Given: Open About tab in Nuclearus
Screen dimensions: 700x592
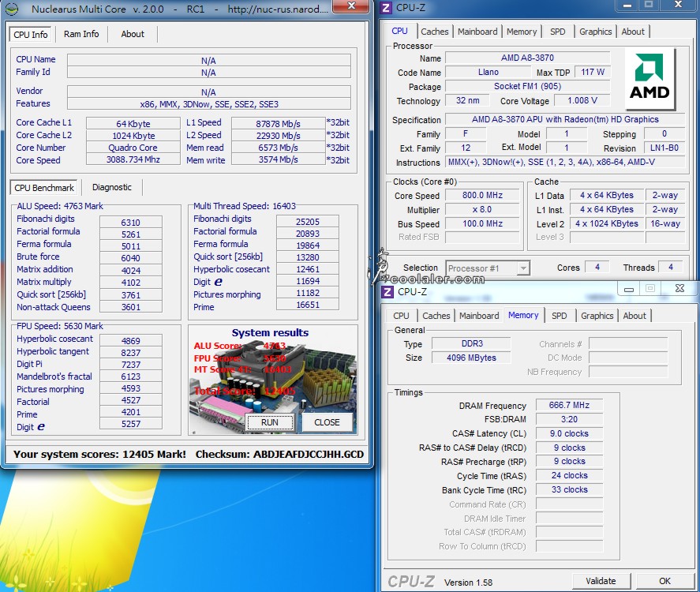Looking at the screenshot, I should 133,35.
